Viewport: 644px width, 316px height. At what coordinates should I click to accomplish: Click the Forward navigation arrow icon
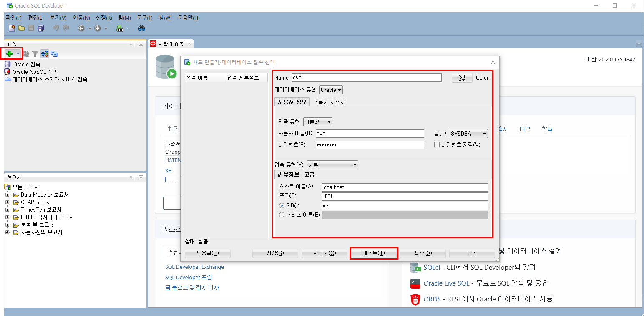click(98, 28)
